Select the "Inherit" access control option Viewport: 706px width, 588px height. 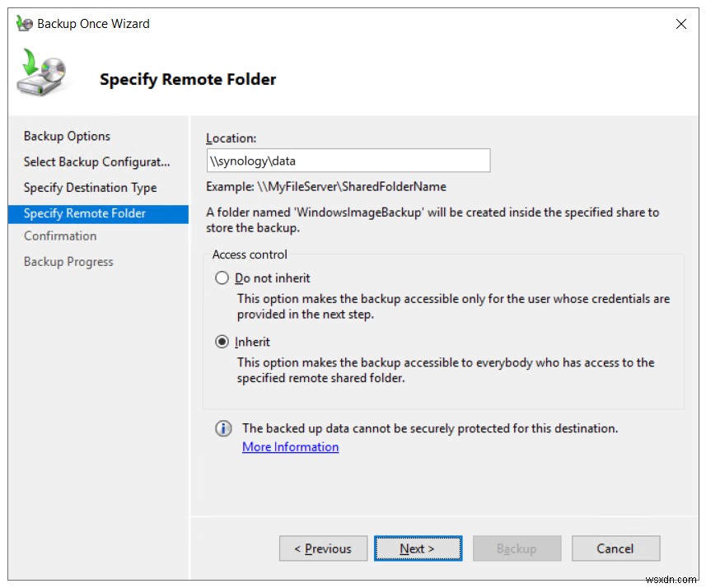(222, 342)
